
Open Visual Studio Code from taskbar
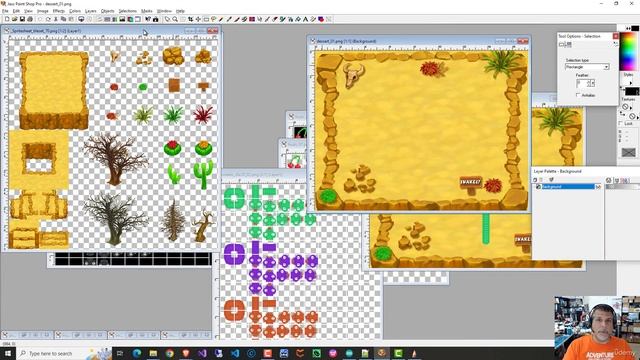235,353
